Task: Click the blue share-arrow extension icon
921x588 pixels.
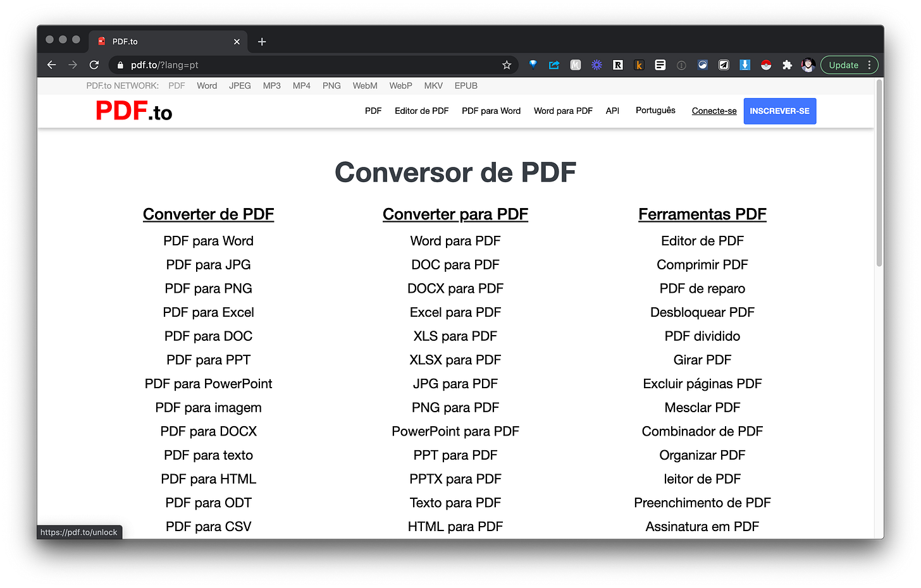Action: tap(554, 64)
